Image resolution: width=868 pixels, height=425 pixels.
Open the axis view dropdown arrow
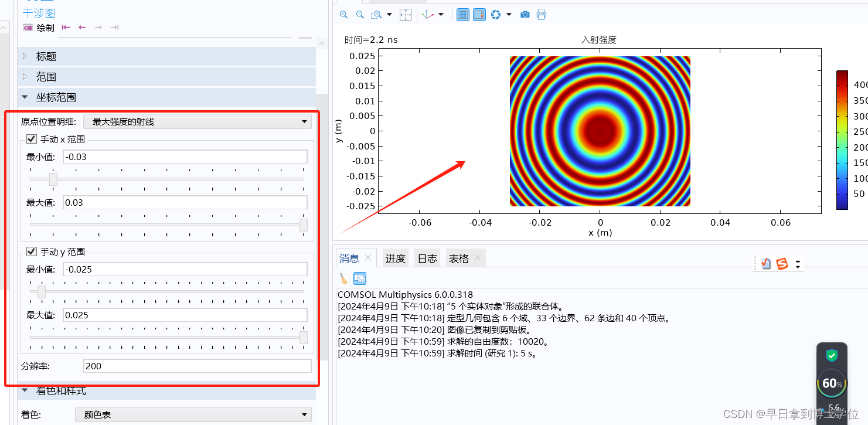[x=441, y=15]
